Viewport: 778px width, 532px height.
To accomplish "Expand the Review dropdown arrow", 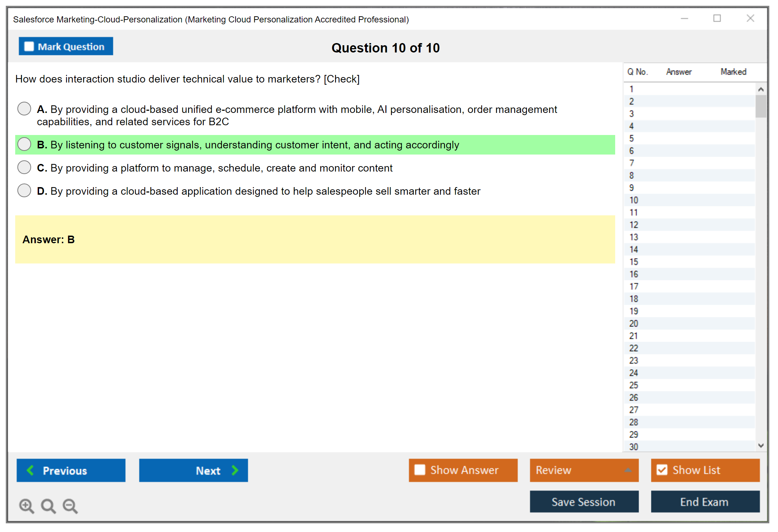I will (x=628, y=470).
